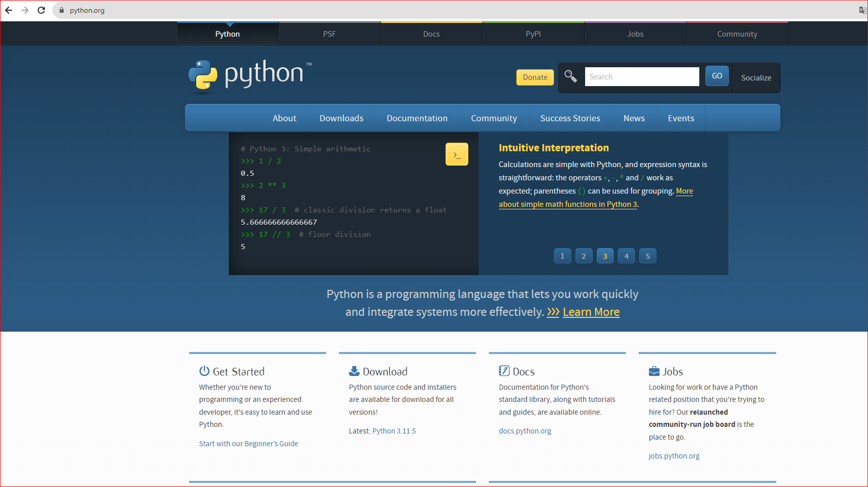Click the GO search button
The image size is (868, 487).
(717, 76)
